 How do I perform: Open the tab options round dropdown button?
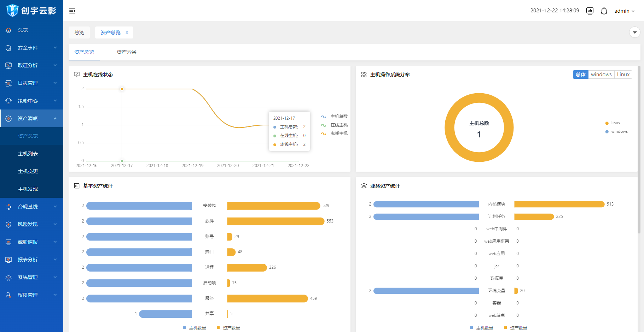[635, 32]
